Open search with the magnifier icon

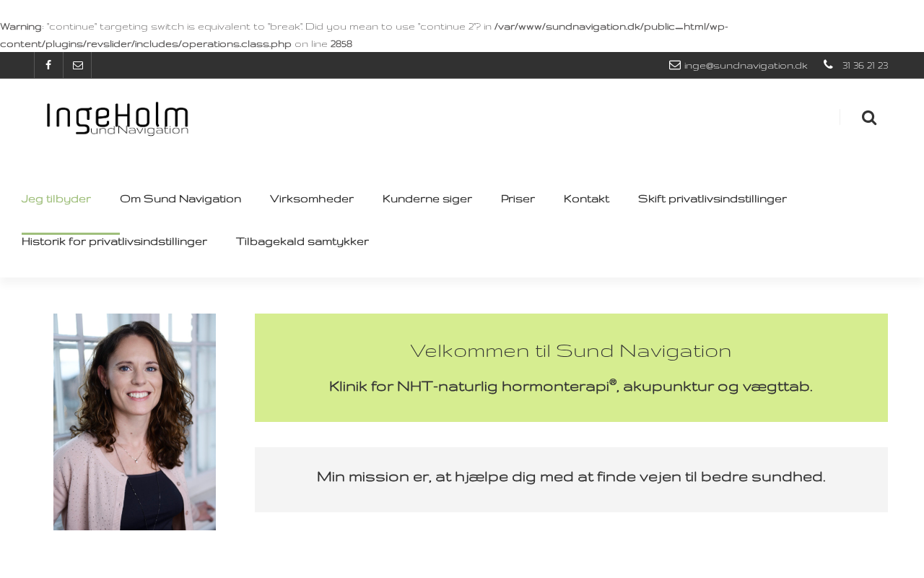tap(869, 118)
